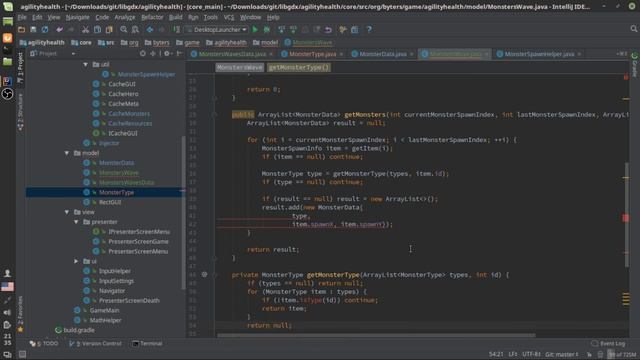Click the UTF-8 encoding in status bar
Viewport: 640px width, 360px height.
click(531, 354)
